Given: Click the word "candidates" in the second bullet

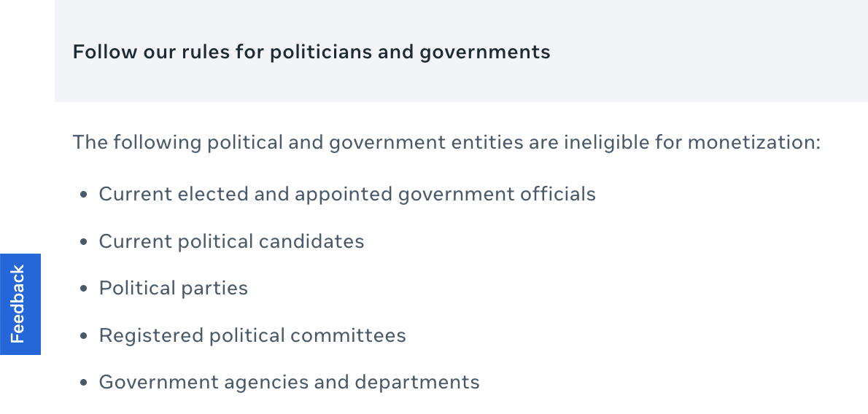Looking at the screenshot, I should [317, 241].
